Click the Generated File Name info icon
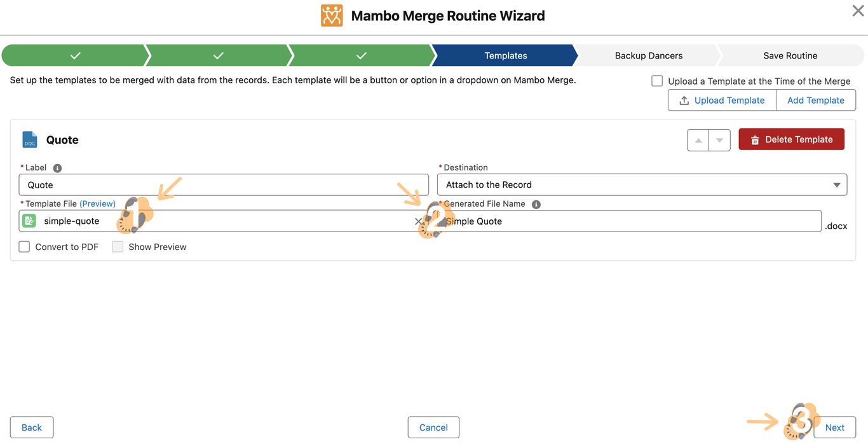 536,204
